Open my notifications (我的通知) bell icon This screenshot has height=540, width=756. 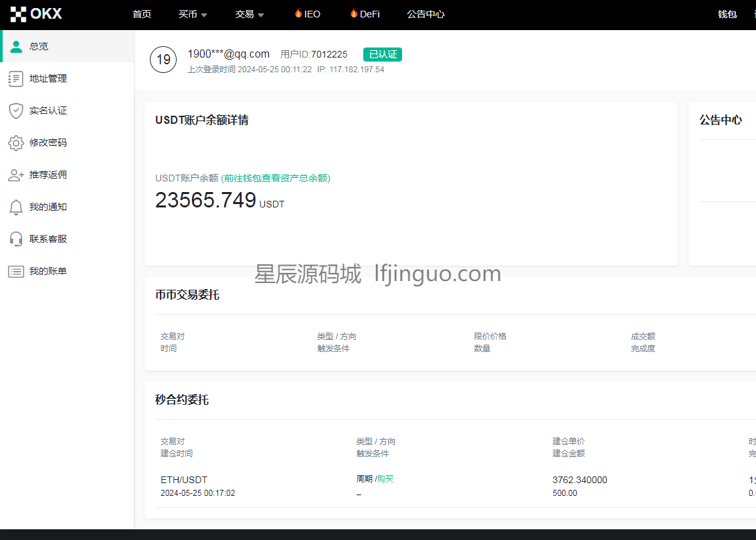click(16, 207)
